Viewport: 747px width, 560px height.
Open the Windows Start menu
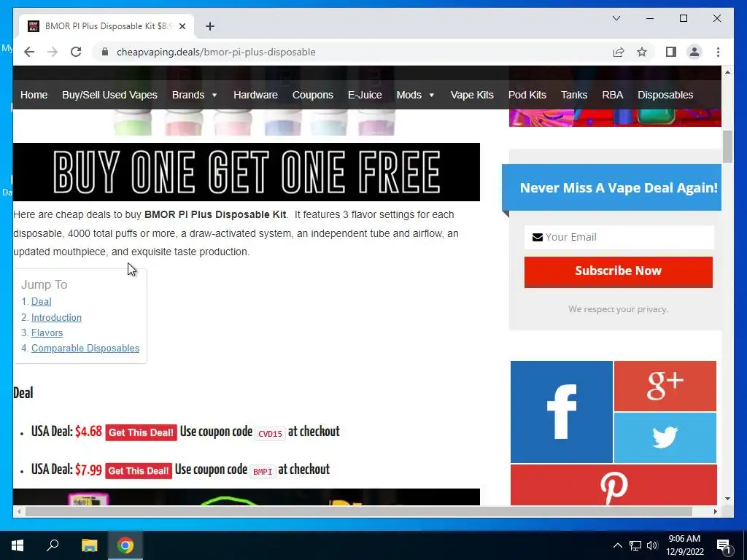click(18, 545)
